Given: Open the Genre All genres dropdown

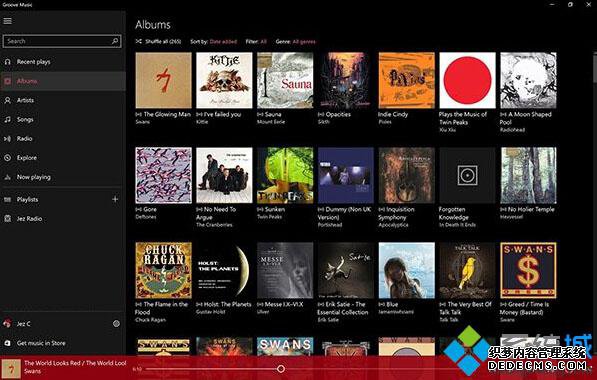Looking at the screenshot, I should (304, 42).
